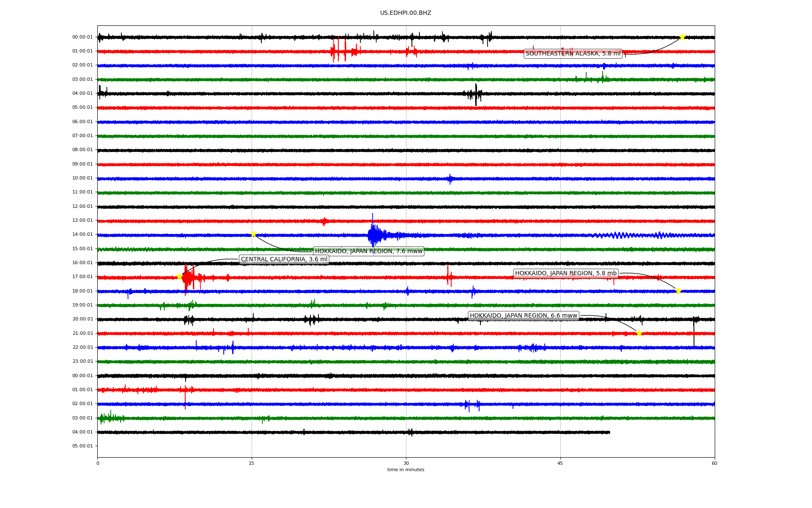The width and height of the screenshot is (812, 508).
Task: Click the HOKKAIDO, JAPAN REGION, 5.8 mb label
Action: point(565,273)
